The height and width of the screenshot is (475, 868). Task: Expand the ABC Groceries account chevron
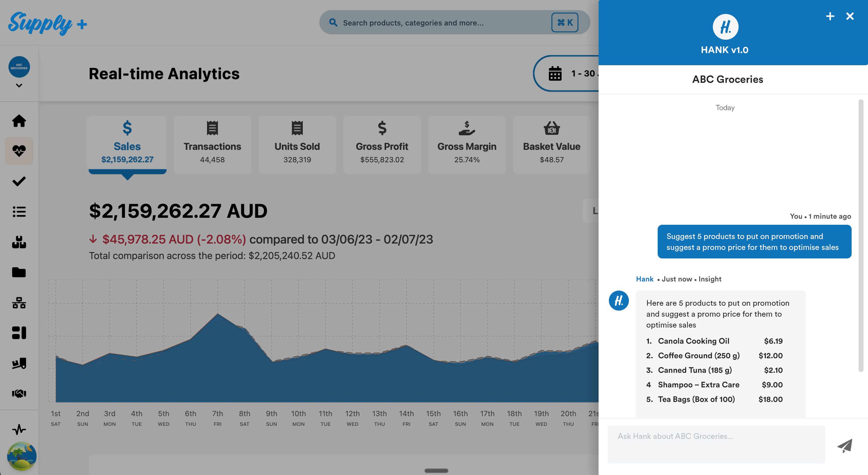19,86
